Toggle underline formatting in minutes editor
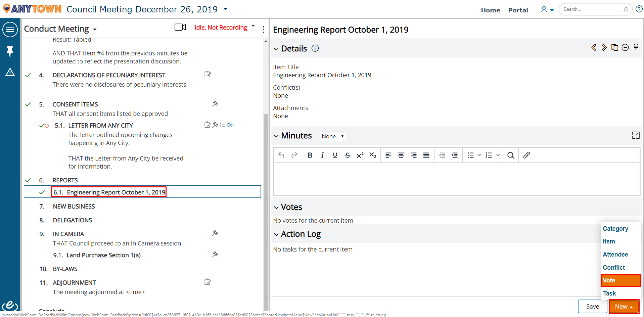Image resolution: width=644 pixels, height=317 pixels. tap(335, 155)
